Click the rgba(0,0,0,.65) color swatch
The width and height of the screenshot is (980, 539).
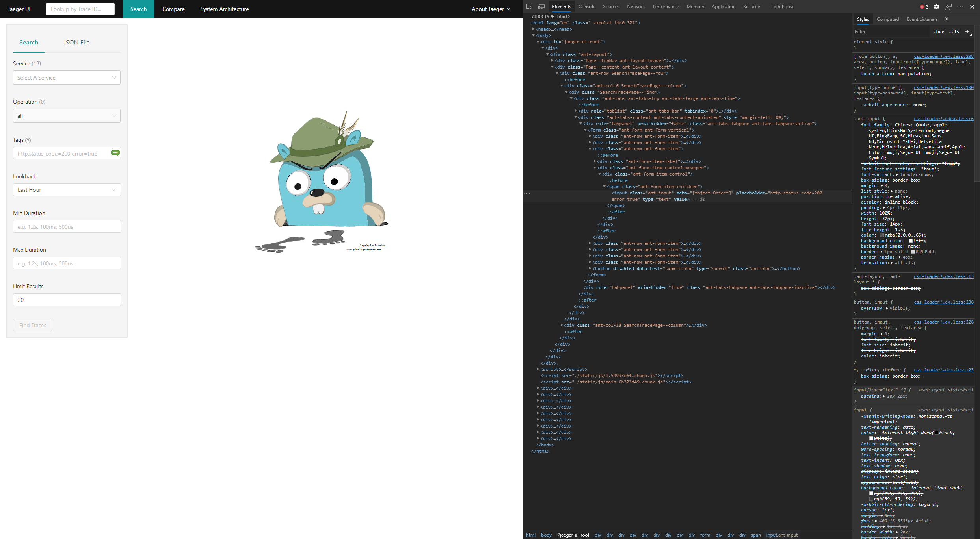(x=882, y=235)
